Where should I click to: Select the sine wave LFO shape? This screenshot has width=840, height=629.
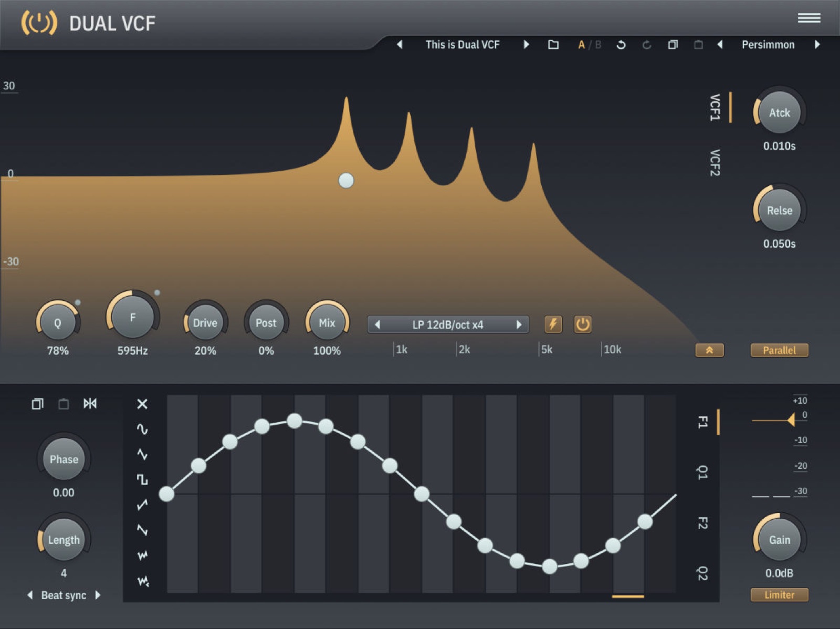(142, 429)
